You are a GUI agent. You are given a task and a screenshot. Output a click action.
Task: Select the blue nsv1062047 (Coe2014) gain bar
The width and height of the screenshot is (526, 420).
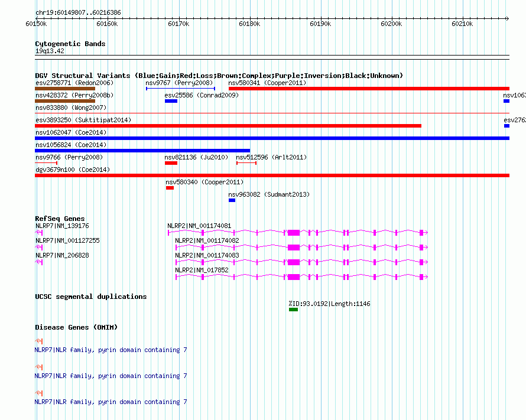pyautogui.click(x=272, y=138)
